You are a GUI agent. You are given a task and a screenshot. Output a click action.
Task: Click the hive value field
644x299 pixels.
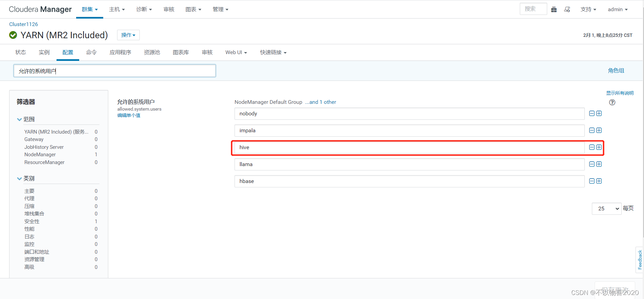pyautogui.click(x=409, y=147)
